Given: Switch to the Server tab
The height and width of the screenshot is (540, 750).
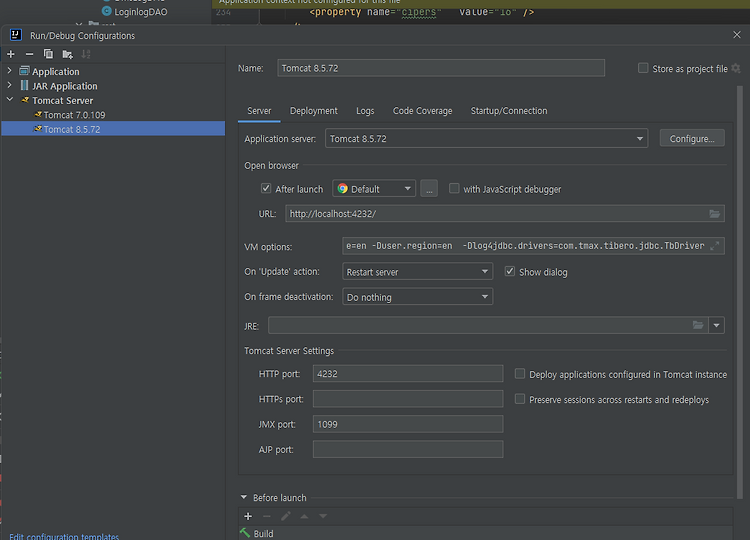Looking at the screenshot, I should [259, 110].
